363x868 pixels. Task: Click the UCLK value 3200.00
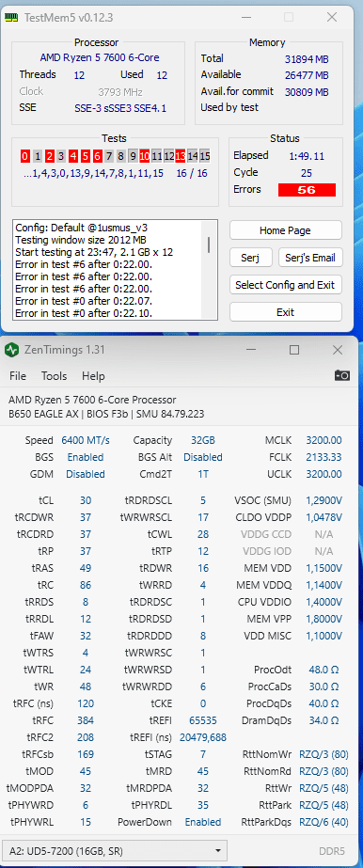click(324, 474)
